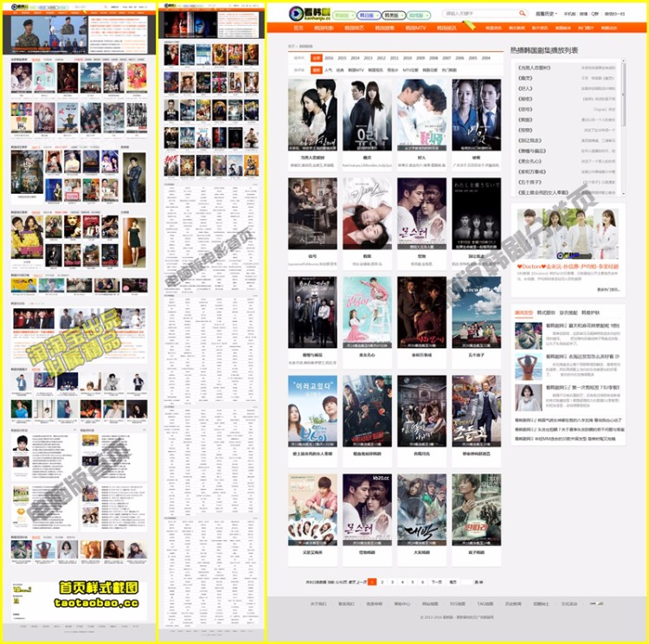Expand the 观看历史 watch history dropdown
This screenshot has width=649, height=644.
click(546, 14)
